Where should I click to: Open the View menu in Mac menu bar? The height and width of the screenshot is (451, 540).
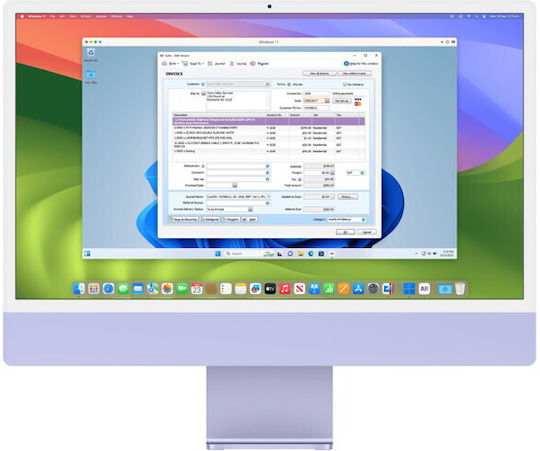(x=73, y=16)
